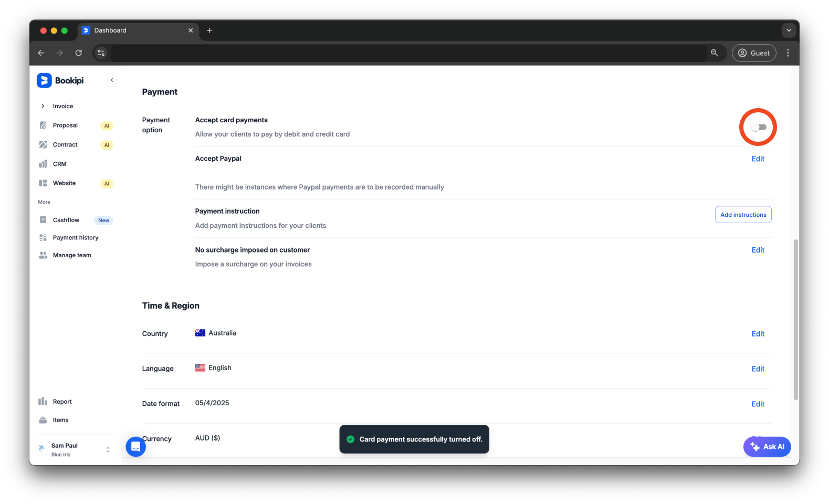829x504 pixels.
Task: Click the Website icon in sidebar
Action: 43,183
